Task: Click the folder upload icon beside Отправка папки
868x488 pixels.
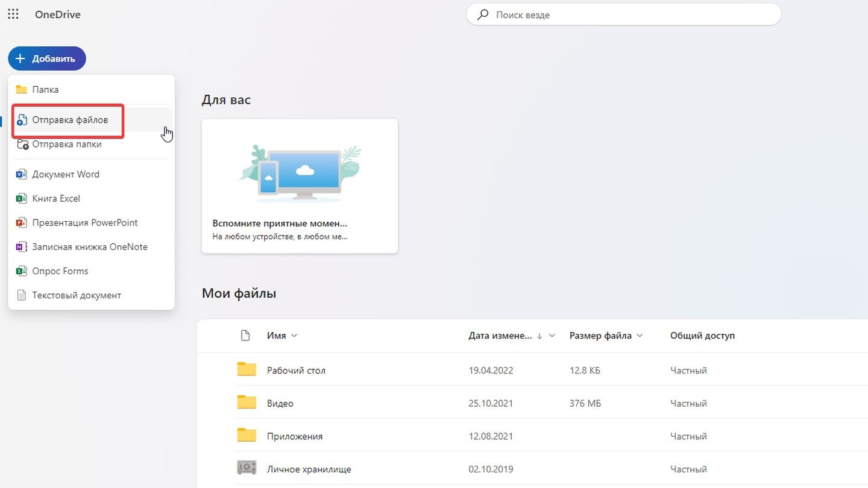Action: point(22,145)
